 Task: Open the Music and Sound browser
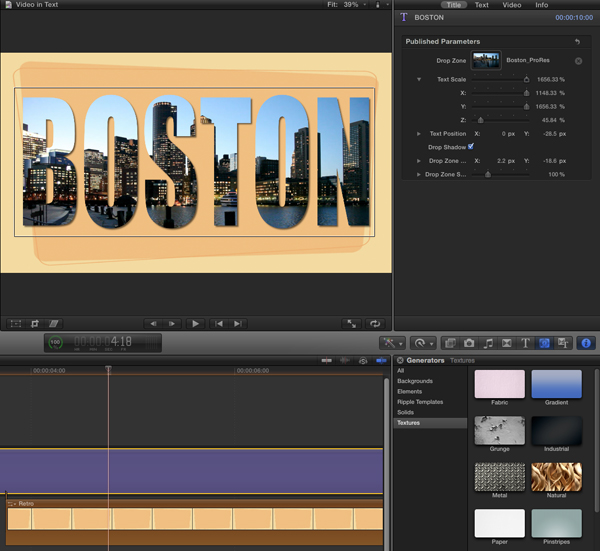(x=488, y=343)
